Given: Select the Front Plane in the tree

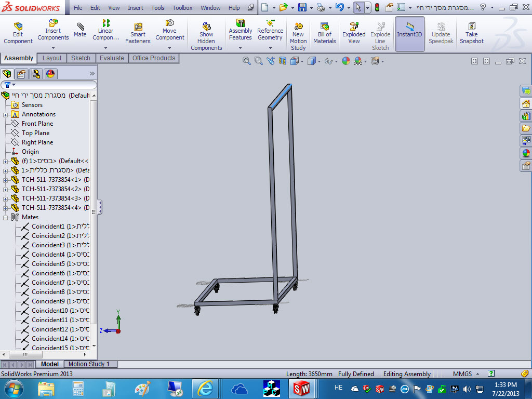Looking at the screenshot, I should (37, 124).
